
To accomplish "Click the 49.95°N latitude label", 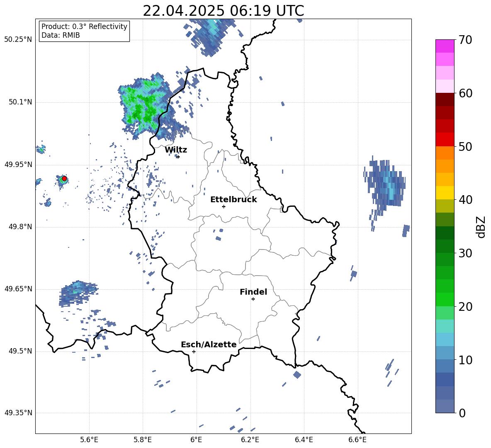I will point(18,165).
